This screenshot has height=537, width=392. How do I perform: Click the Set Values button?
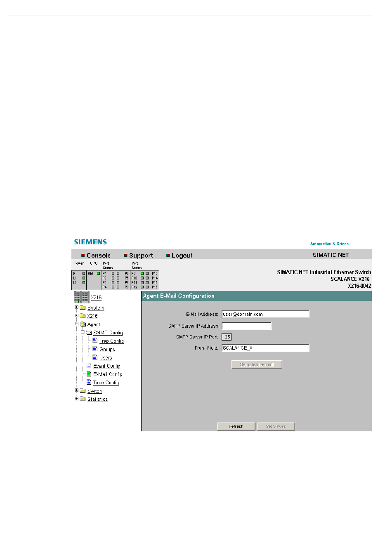[x=276, y=426]
